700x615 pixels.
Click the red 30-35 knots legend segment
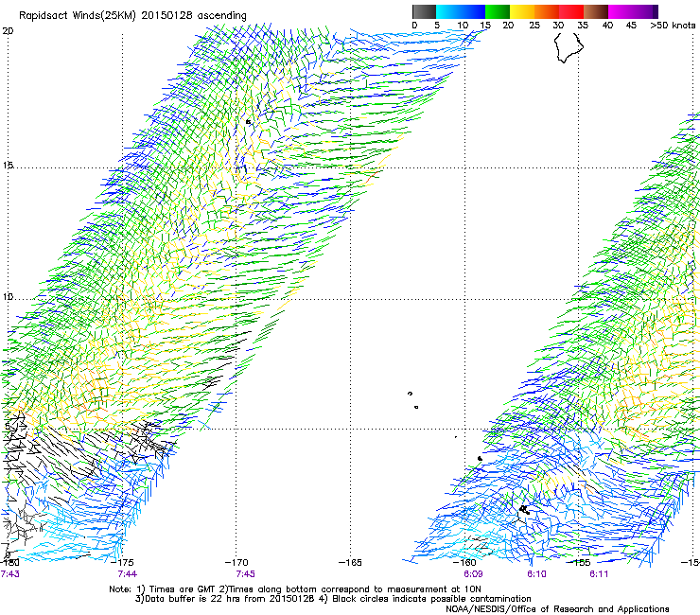571,11
